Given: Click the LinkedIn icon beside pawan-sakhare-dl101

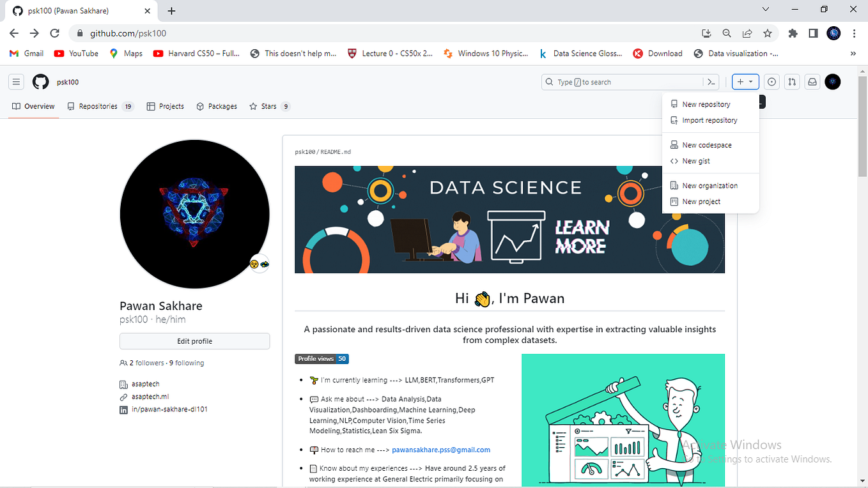Looking at the screenshot, I should click(x=123, y=409).
